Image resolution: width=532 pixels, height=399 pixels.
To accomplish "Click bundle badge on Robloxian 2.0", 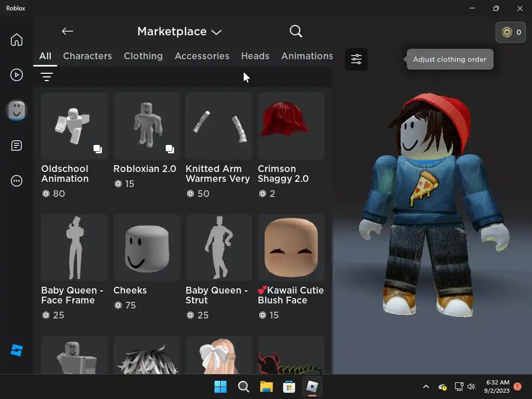I will [x=170, y=149].
